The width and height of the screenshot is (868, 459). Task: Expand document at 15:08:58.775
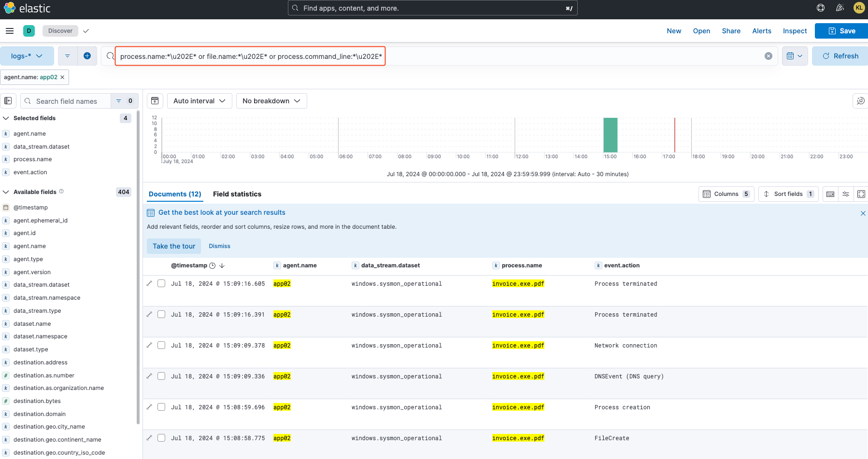pos(149,438)
